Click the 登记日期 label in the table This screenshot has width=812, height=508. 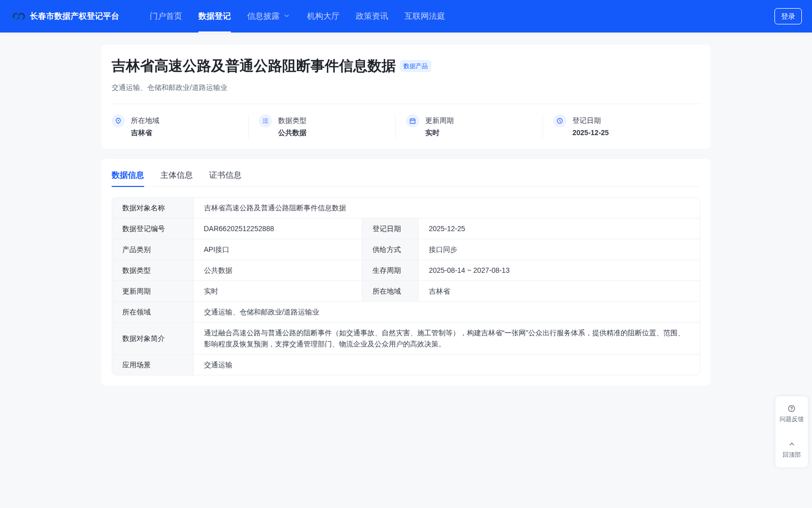pos(387,229)
